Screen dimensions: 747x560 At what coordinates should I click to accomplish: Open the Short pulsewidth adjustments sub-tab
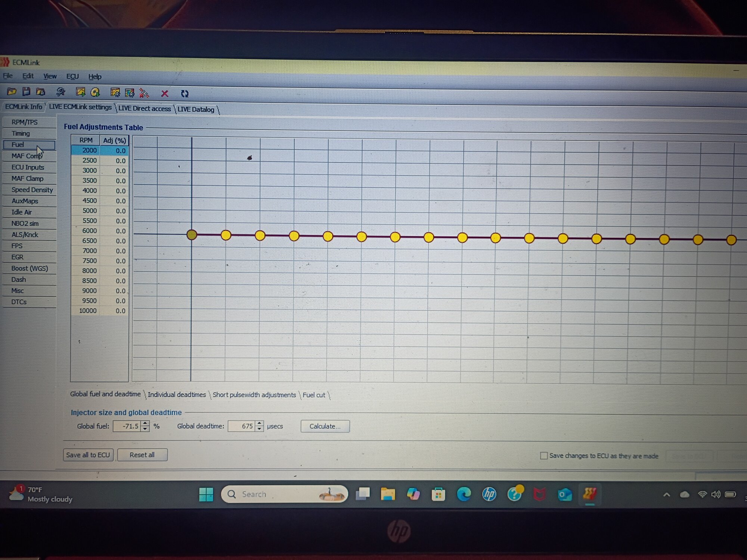click(x=254, y=395)
